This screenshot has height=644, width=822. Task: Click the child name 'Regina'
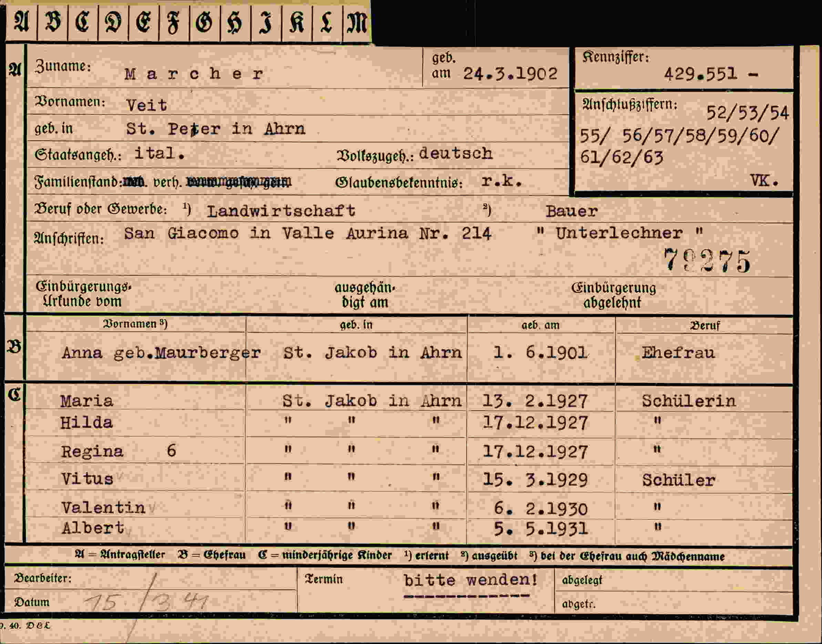[92, 452]
